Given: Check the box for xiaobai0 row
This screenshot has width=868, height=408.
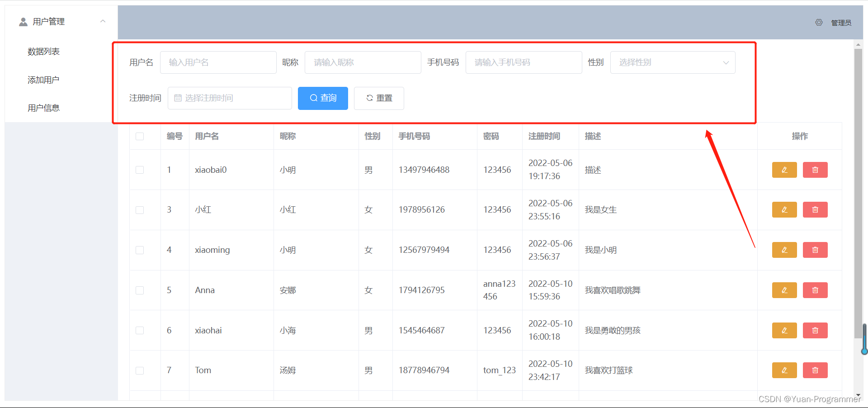Looking at the screenshot, I should (x=140, y=170).
